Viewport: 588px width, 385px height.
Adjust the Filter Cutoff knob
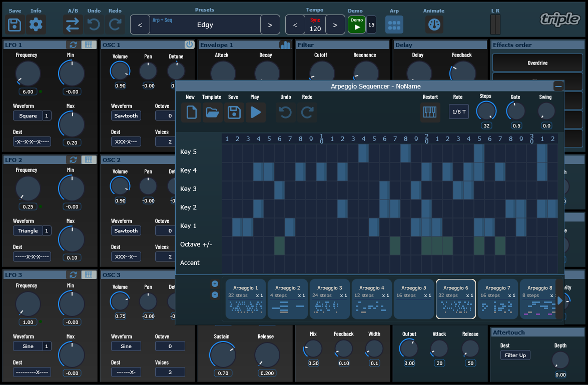pyautogui.click(x=321, y=72)
